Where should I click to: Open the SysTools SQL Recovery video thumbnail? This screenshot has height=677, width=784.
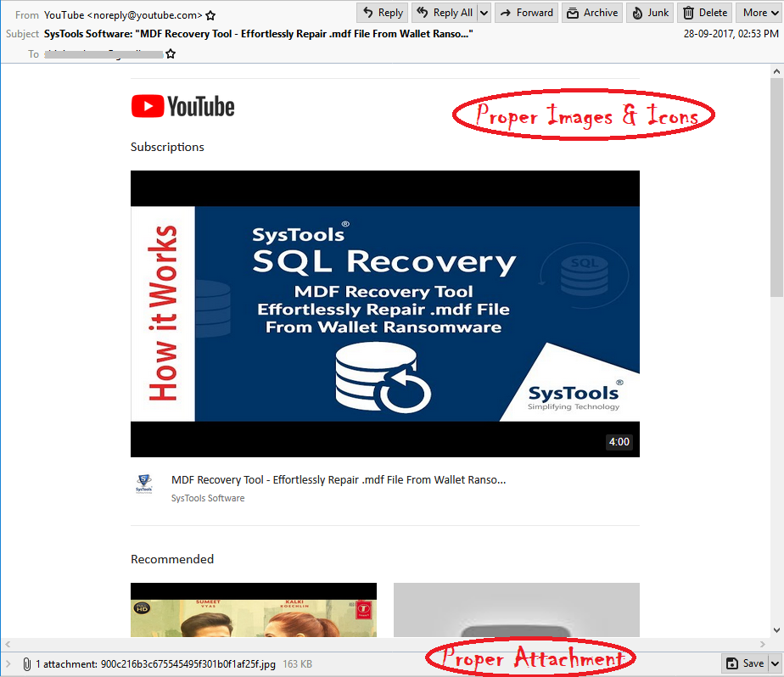[385, 314]
